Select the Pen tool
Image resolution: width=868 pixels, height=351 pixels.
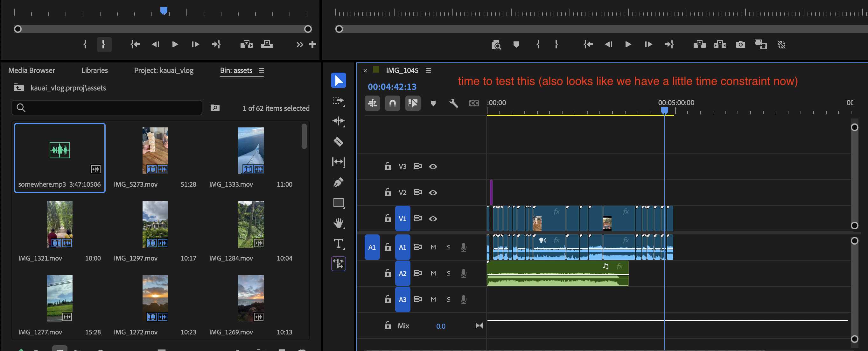point(338,183)
